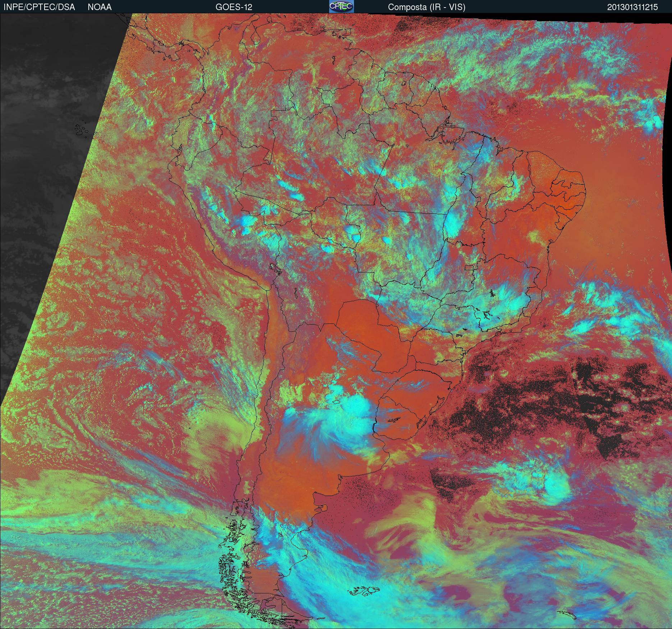672x629 pixels.
Task: Click the timestamp '201301311215'
Action: tap(632, 7)
